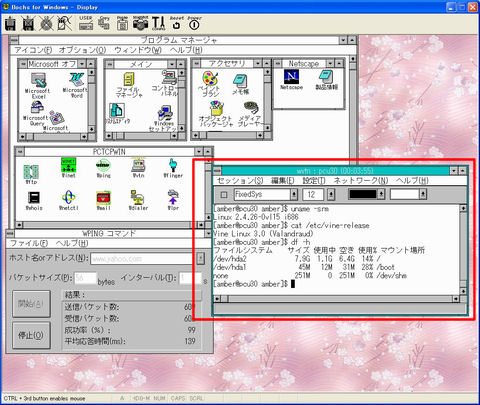Click Bochs USER keyboard shortcut icon
480x405 pixels.
[x=86, y=23]
